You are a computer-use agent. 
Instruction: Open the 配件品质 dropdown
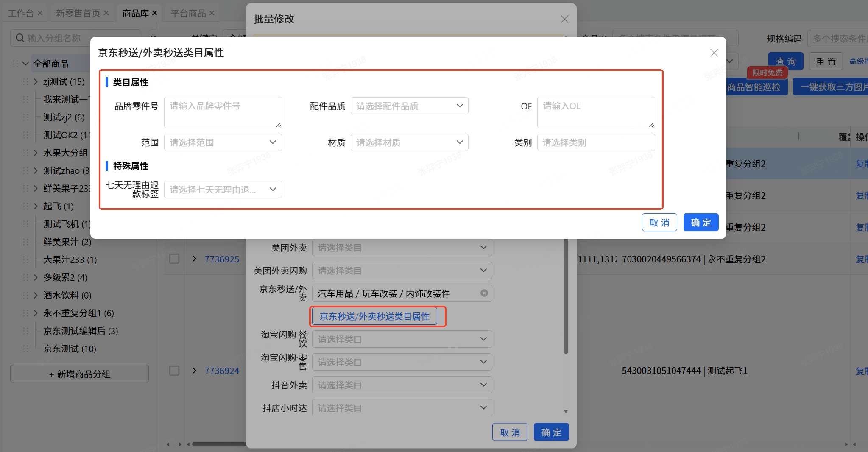click(x=409, y=106)
